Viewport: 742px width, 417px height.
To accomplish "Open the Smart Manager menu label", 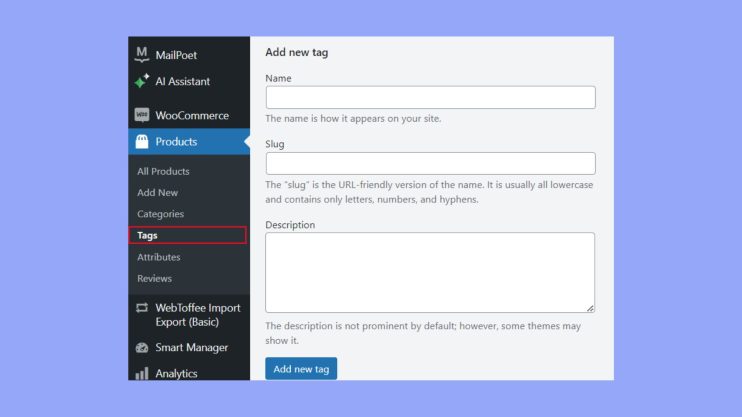I will (x=192, y=348).
